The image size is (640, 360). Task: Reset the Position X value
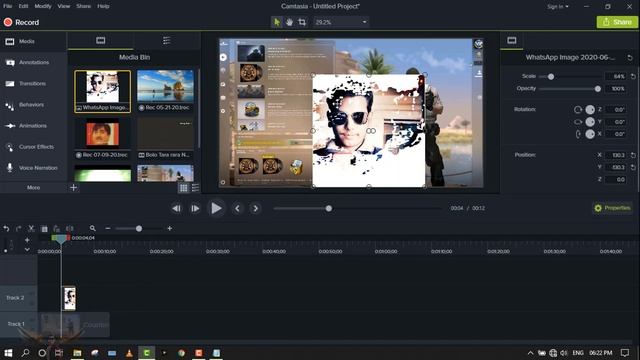pos(633,155)
